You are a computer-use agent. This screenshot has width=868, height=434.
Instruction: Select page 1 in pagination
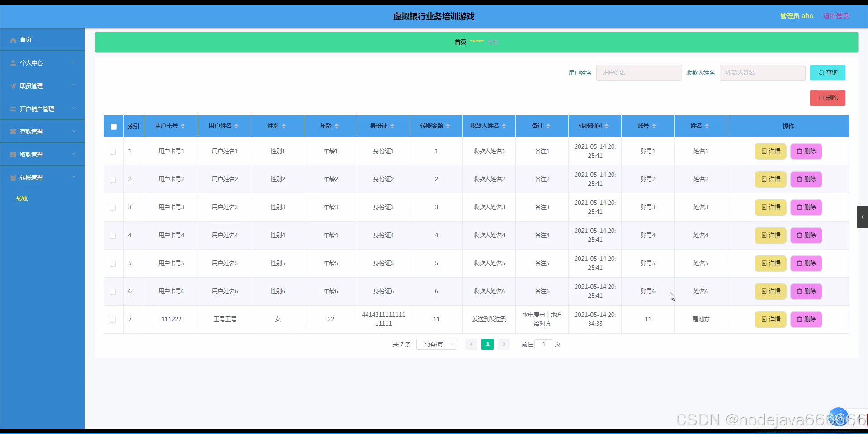487,344
